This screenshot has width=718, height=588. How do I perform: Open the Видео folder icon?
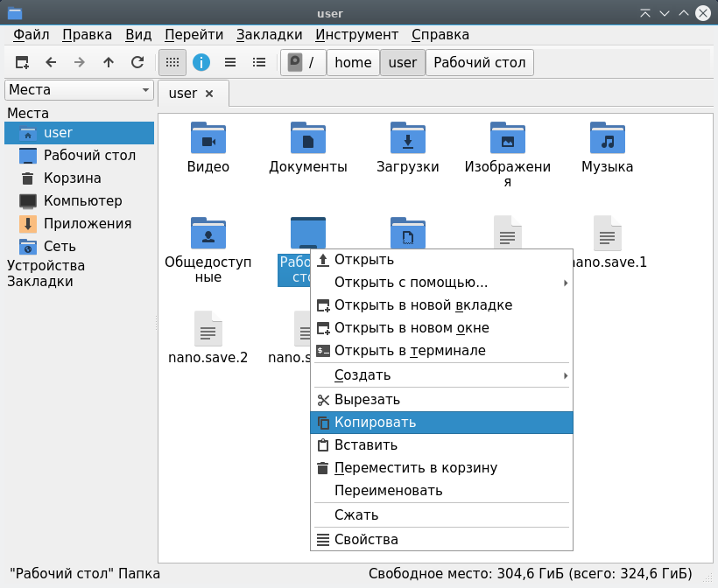[x=208, y=138]
